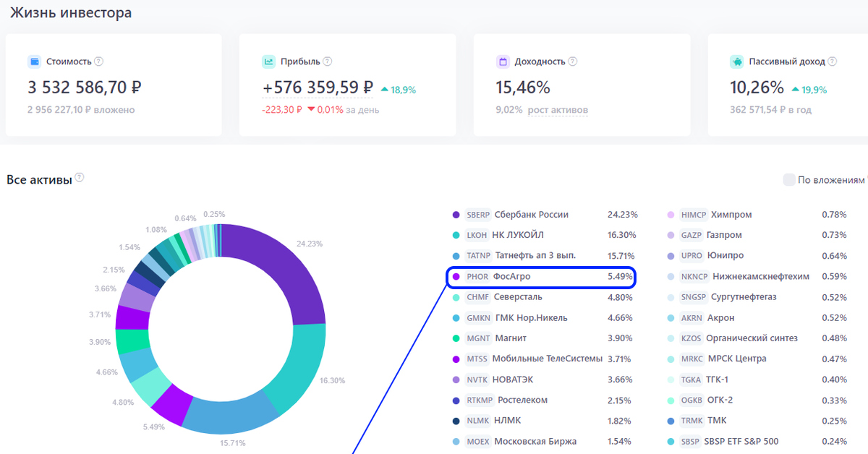868x454 pixels.
Task: Click the daily change -223,30 ₽
Action: click(x=282, y=110)
